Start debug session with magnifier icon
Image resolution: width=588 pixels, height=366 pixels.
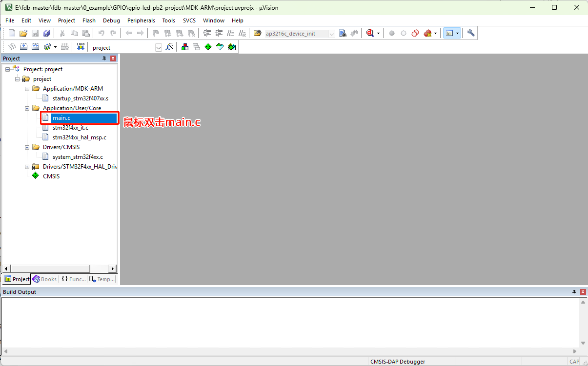point(370,33)
